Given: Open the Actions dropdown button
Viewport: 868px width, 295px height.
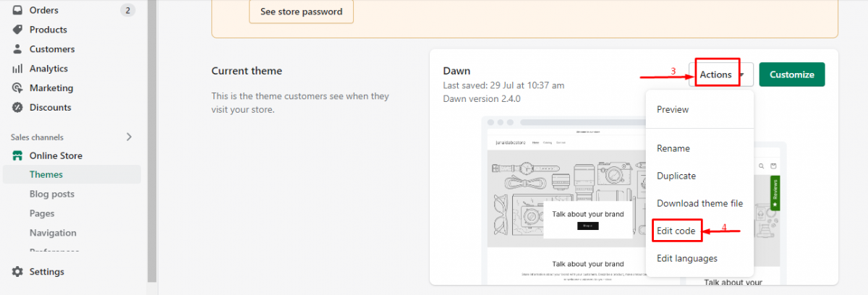Looking at the screenshot, I should (721, 74).
